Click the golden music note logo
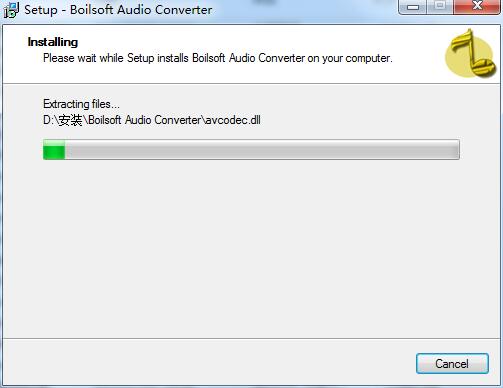Viewport: 503px width, 388px height. pos(471,54)
